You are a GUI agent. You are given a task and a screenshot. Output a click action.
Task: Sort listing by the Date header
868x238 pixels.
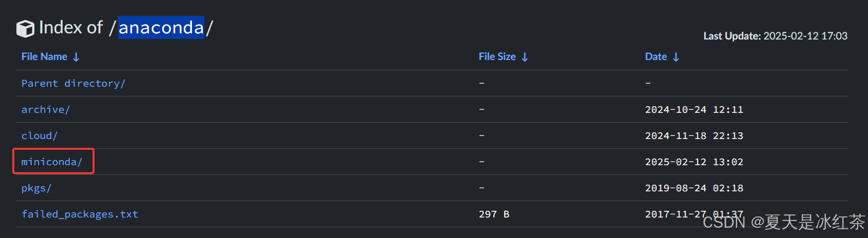pos(656,56)
